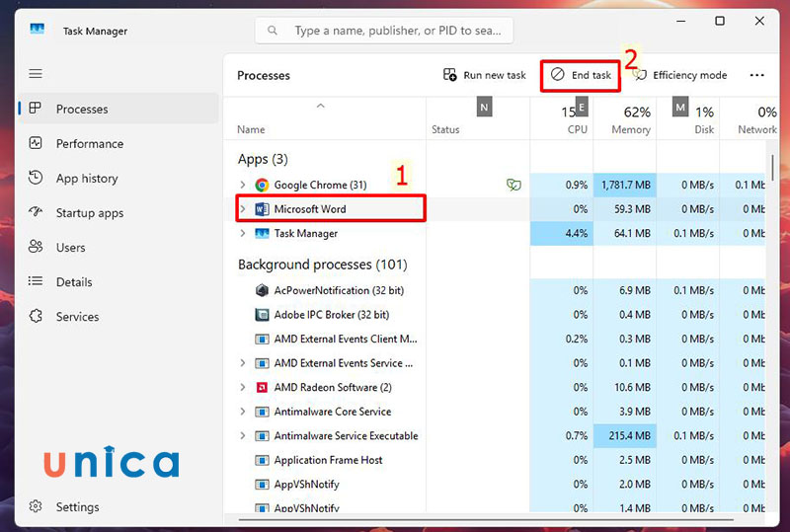Viewport: 790px width, 532px height.
Task: Click the Application Frame Host icon
Action: (x=262, y=460)
